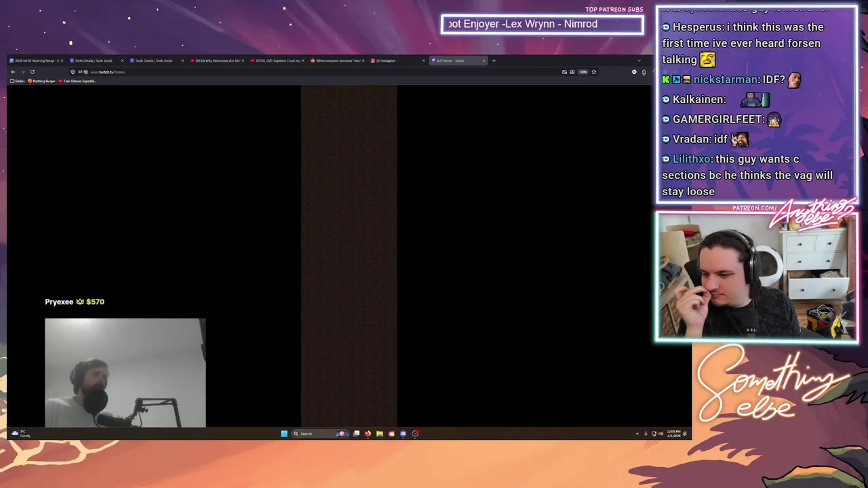Click Vradan username in chat
The image size is (868, 488).
pyautogui.click(x=690, y=139)
